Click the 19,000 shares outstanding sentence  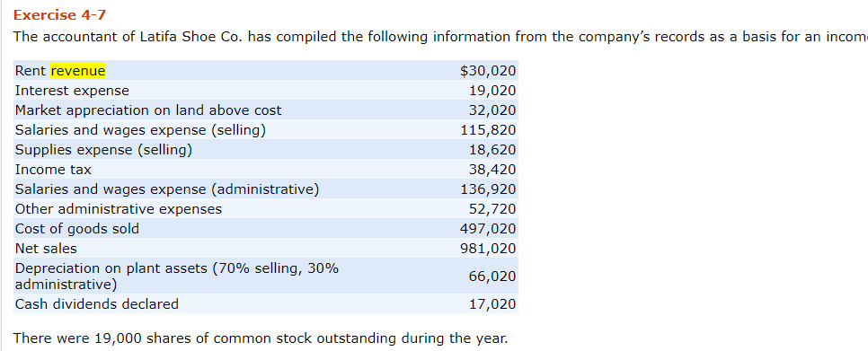click(x=260, y=338)
